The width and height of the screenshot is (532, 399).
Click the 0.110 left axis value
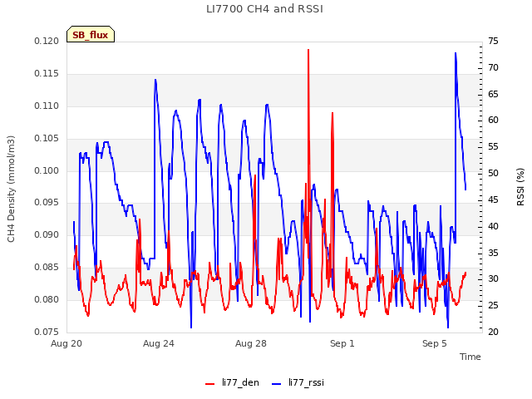click(x=47, y=106)
